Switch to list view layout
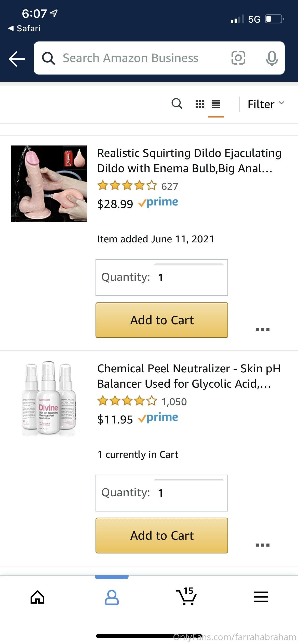298x644 pixels. (216, 104)
